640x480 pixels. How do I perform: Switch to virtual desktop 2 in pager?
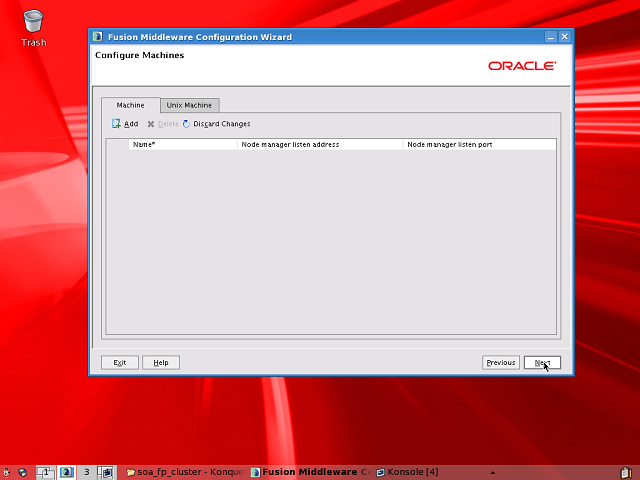point(66,472)
